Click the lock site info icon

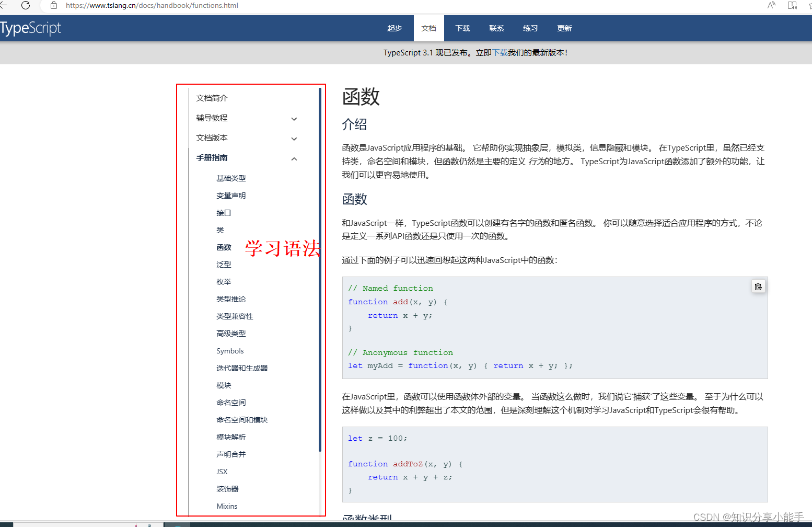pos(54,5)
